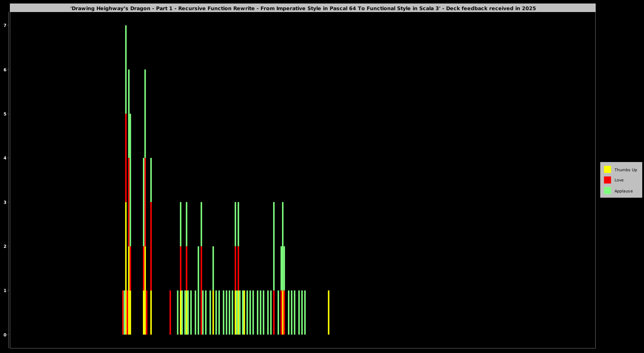Click the y-axis tick label 2

[5, 246]
